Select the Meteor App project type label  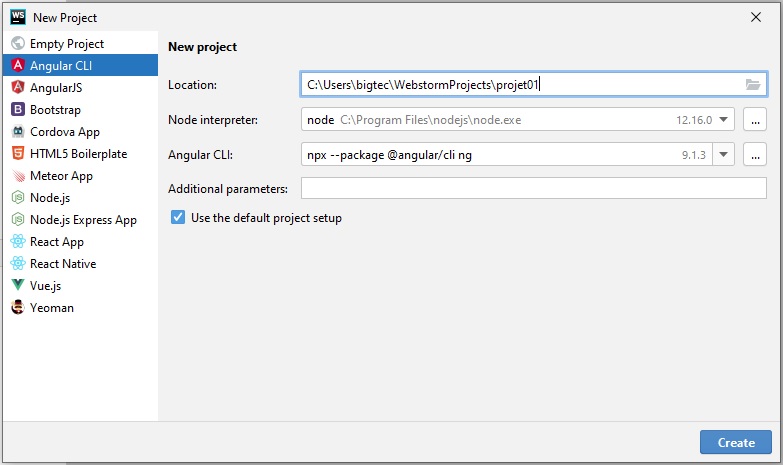click(x=61, y=176)
